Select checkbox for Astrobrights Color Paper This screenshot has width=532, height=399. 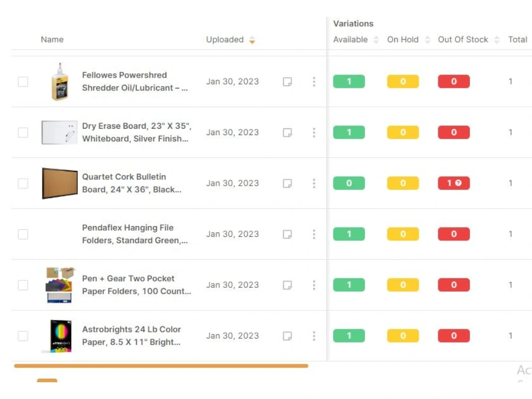23,336
